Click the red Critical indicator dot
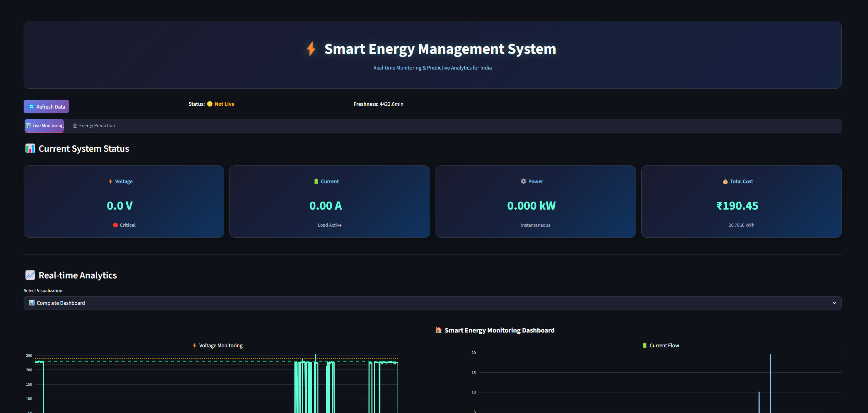This screenshot has width=868, height=413. point(115,225)
